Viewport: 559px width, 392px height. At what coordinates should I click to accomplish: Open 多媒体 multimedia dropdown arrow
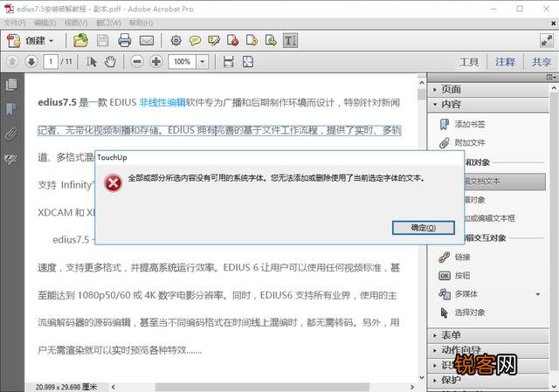coord(538,294)
